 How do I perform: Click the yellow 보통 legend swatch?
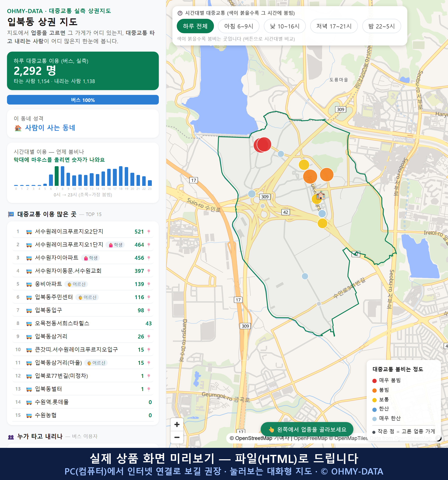(x=374, y=400)
